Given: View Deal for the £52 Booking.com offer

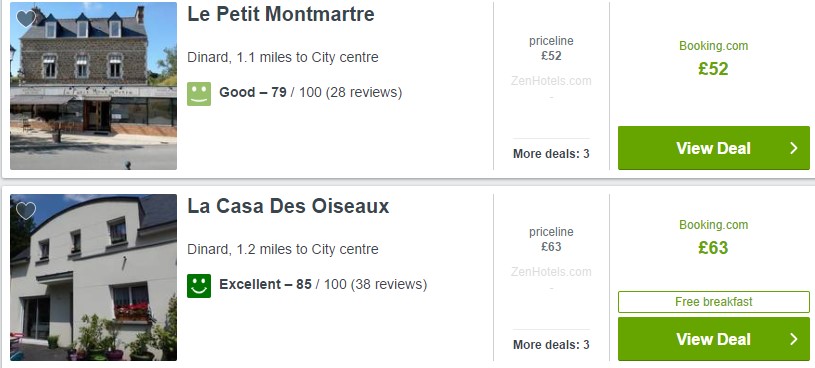Looking at the screenshot, I should click(x=714, y=148).
